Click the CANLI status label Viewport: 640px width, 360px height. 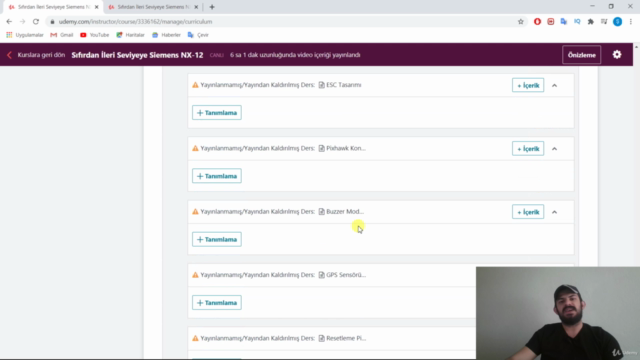click(217, 55)
